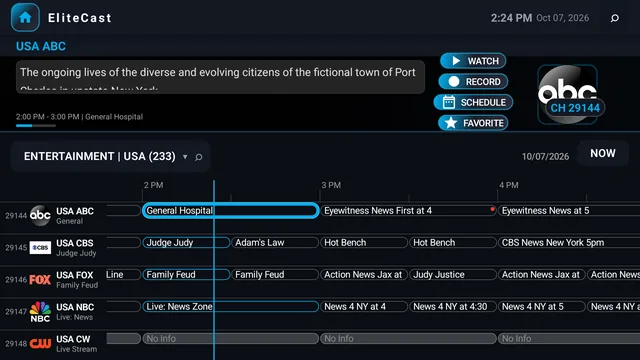The width and height of the screenshot is (640, 360).
Task: Click the 2:24 PM clock display
Action: [x=511, y=18]
